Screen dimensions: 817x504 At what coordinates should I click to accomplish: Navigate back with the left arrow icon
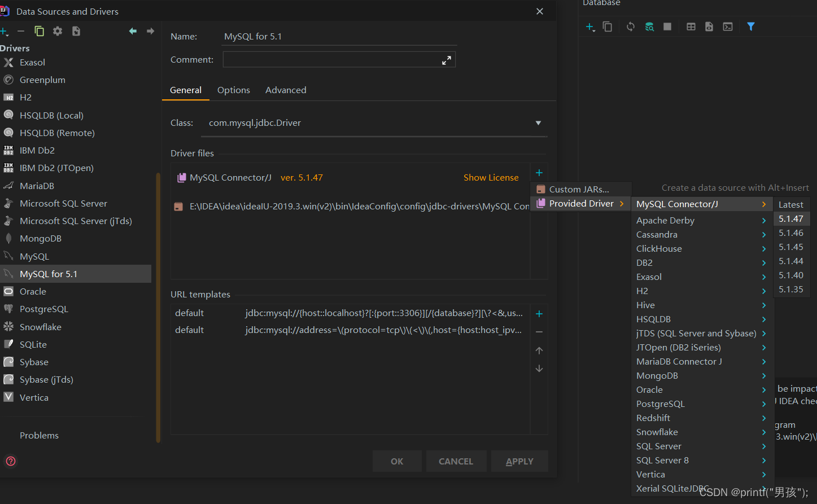coord(133,31)
